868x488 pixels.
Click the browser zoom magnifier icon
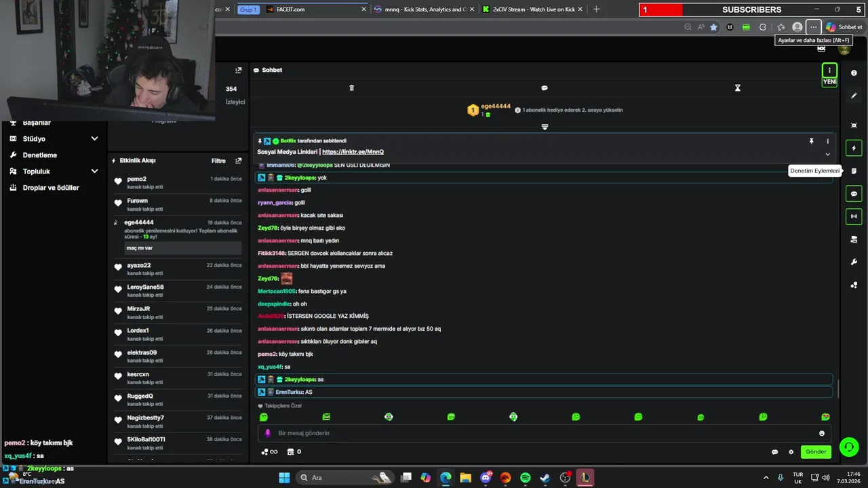pos(688,27)
